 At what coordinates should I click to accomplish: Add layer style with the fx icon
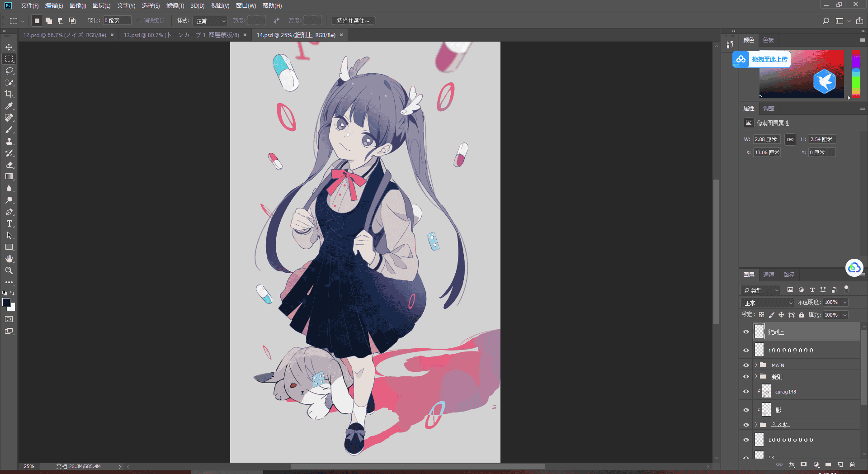click(792, 465)
